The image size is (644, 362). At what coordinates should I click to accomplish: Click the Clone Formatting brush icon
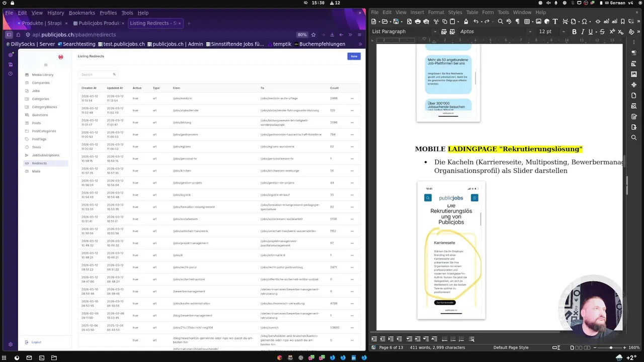coord(466,22)
